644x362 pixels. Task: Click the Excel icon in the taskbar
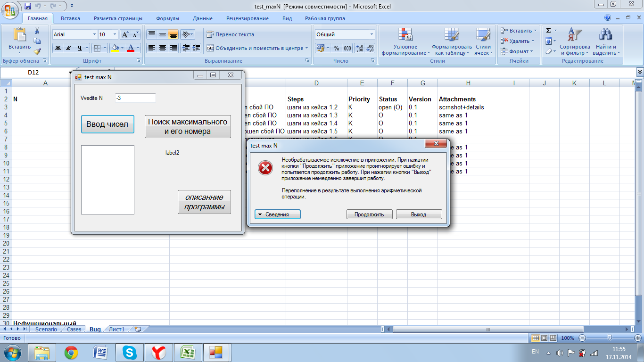click(x=188, y=352)
